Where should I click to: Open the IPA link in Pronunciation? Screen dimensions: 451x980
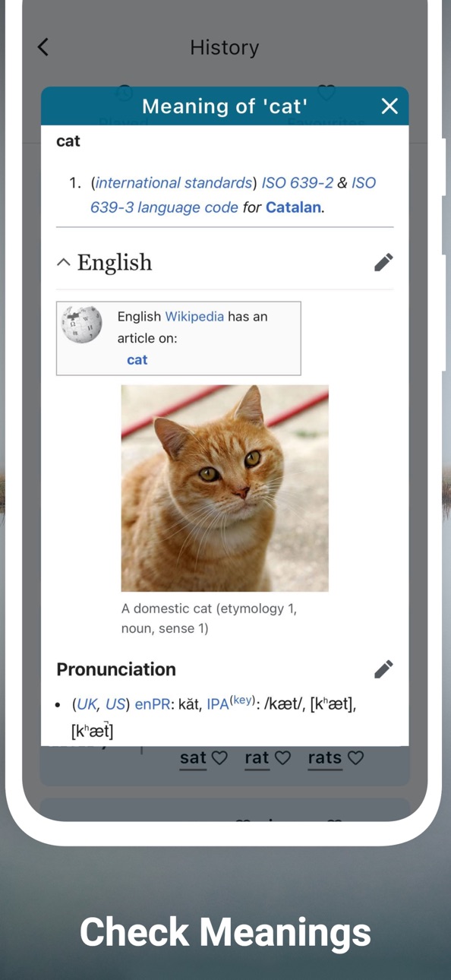217,704
